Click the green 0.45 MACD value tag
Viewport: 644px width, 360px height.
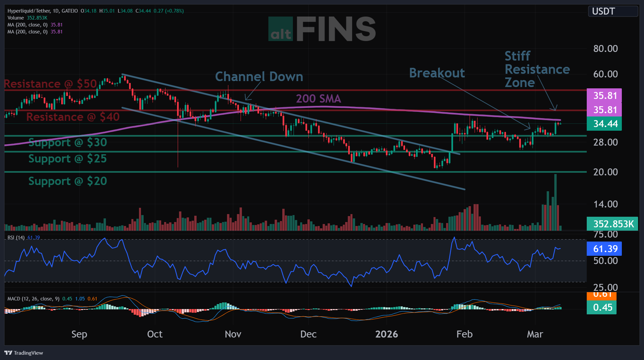click(602, 307)
